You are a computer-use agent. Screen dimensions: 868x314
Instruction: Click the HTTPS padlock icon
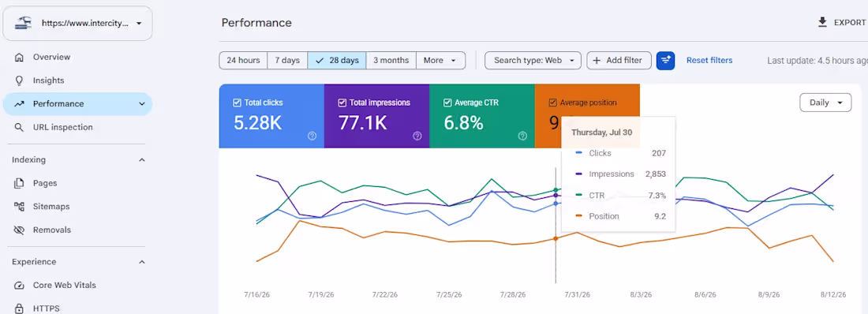point(20,308)
